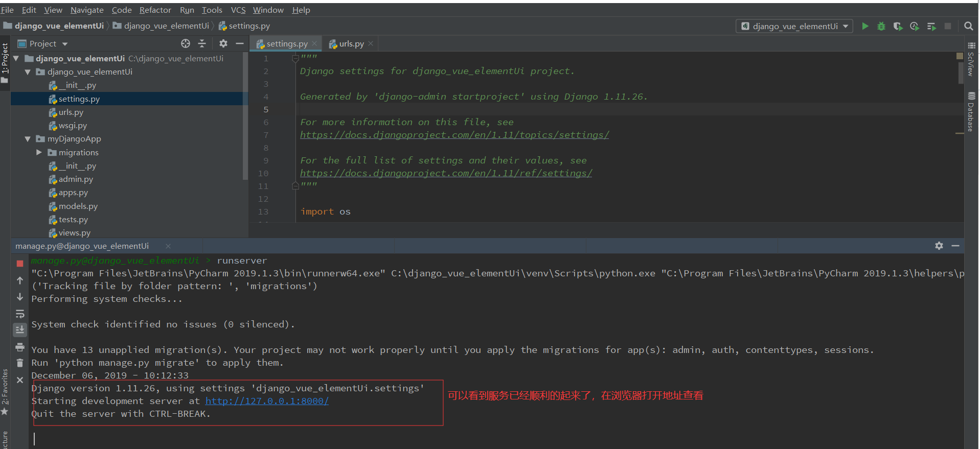Click the profile run clock icon

[915, 26]
